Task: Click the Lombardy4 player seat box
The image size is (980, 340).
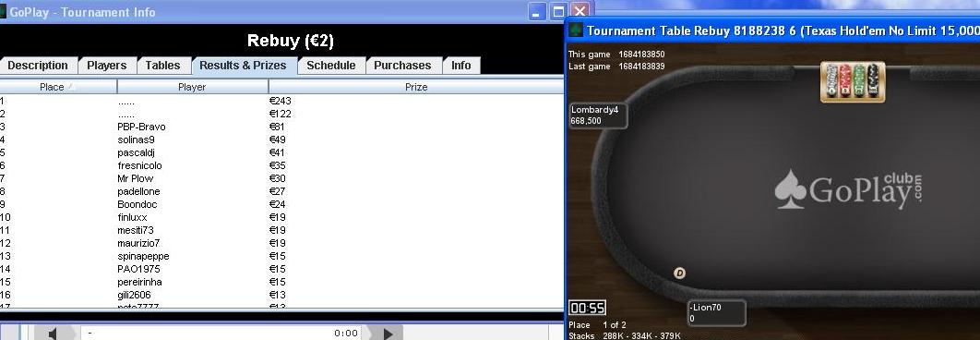Action: 598,115
